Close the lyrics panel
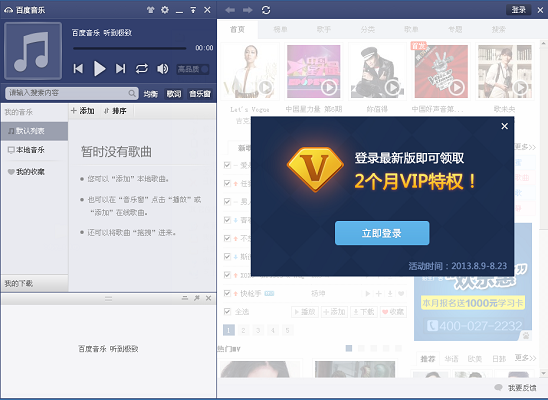The height and width of the screenshot is (400, 548). pyautogui.click(x=209, y=298)
